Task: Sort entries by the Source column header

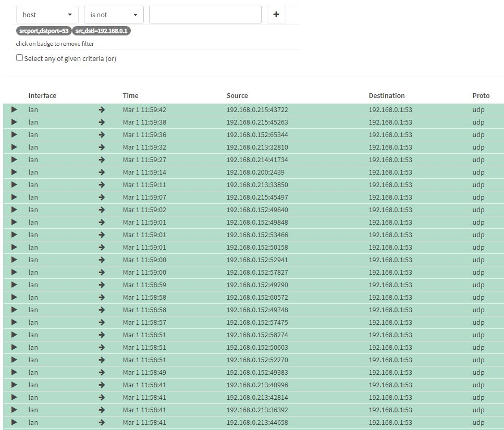Action: (237, 95)
